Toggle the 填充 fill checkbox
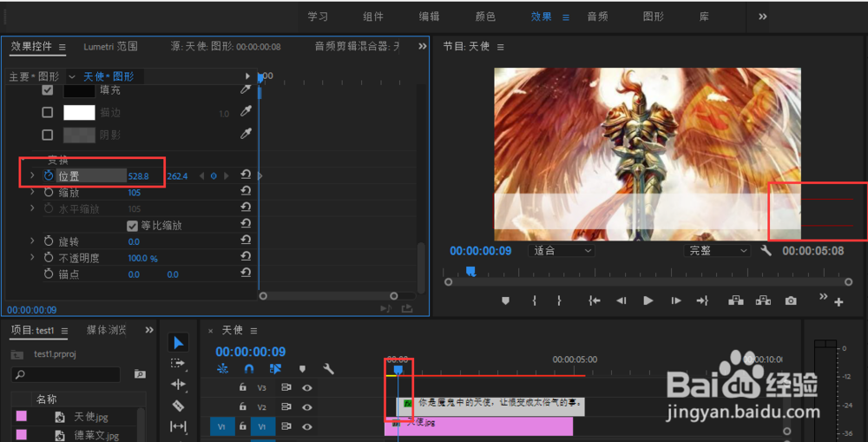868x442 pixels. tap(48, 89)
